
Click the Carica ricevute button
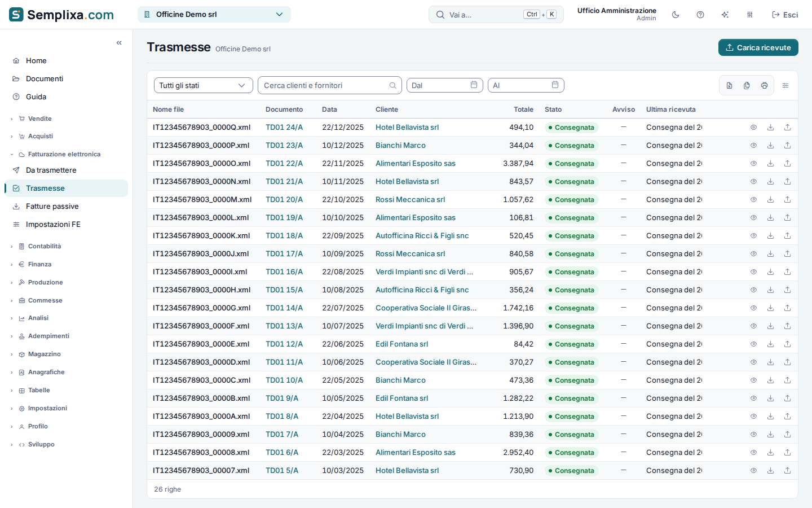(758, 47)
